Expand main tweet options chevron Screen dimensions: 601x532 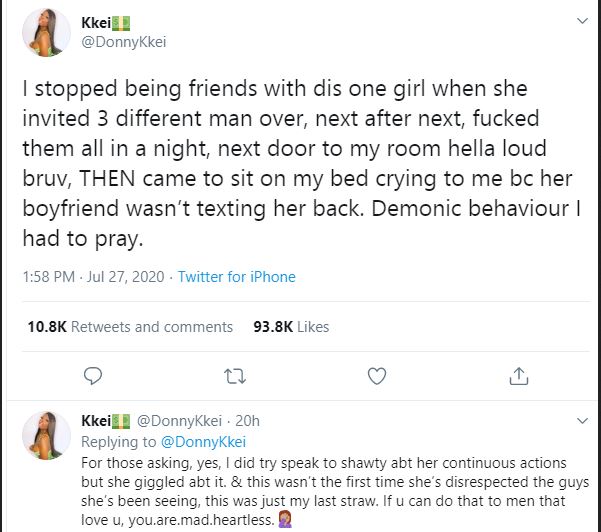(x=581, y=20)
